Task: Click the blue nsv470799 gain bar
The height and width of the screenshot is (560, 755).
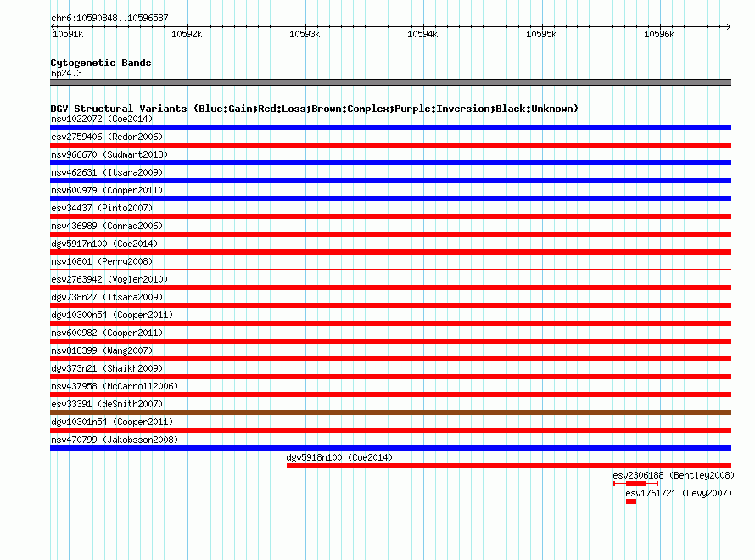Action: [x=390, y=448]
